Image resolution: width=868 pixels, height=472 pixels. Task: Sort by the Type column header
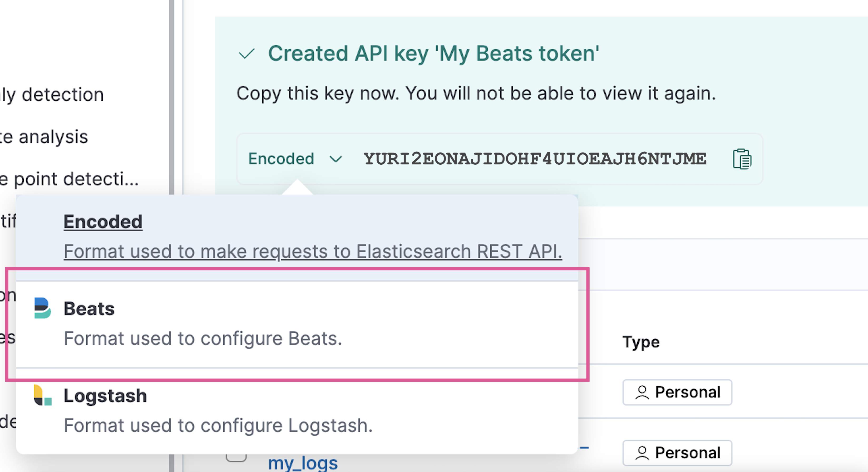coord(641,342)
